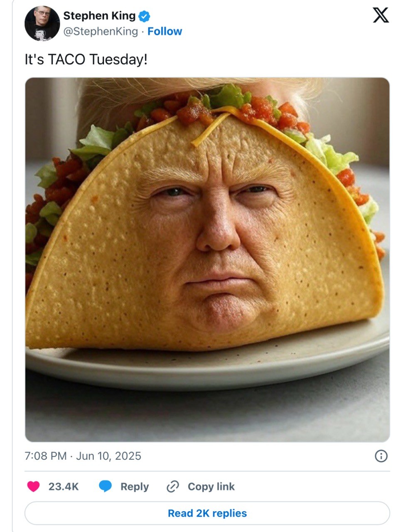This screenshot has width=398, height=532.
Task: Like the post with the heart icon
Action: (33, 486)
